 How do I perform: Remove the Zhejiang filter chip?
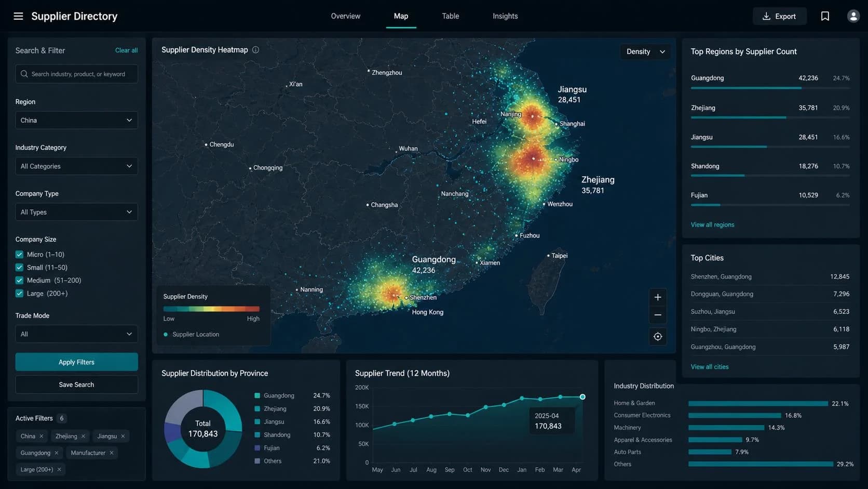click(x=83, y=436)
